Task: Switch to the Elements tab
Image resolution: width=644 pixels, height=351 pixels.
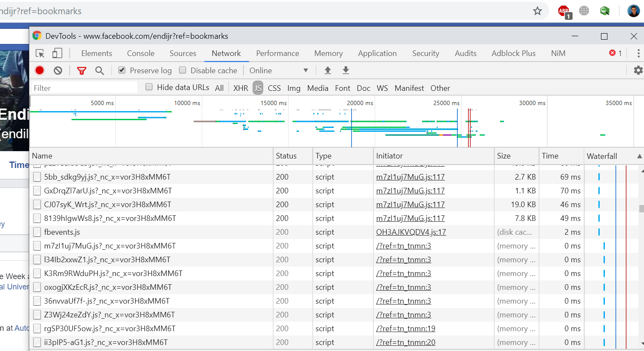Action: click(96, 53)
